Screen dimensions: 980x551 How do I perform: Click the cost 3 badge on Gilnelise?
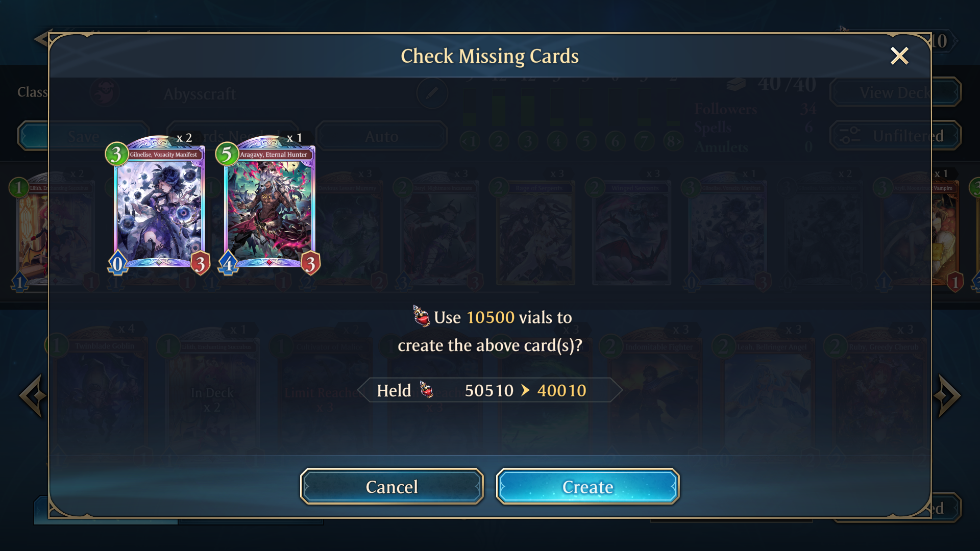[x=116, y=154]
